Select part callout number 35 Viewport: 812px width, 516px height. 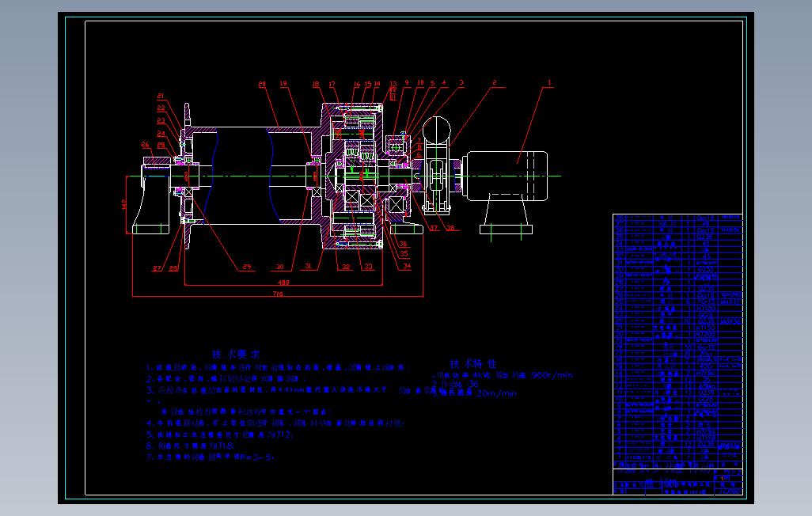tap(404, 254)
